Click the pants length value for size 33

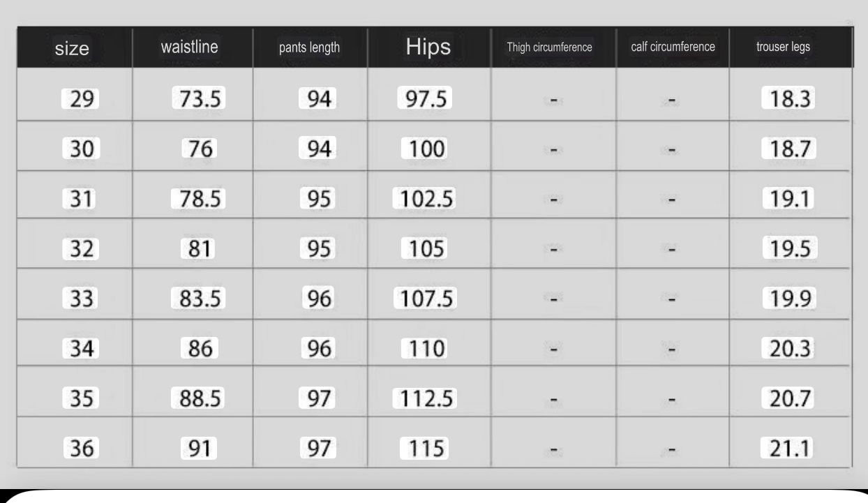[x=318, y=299]
